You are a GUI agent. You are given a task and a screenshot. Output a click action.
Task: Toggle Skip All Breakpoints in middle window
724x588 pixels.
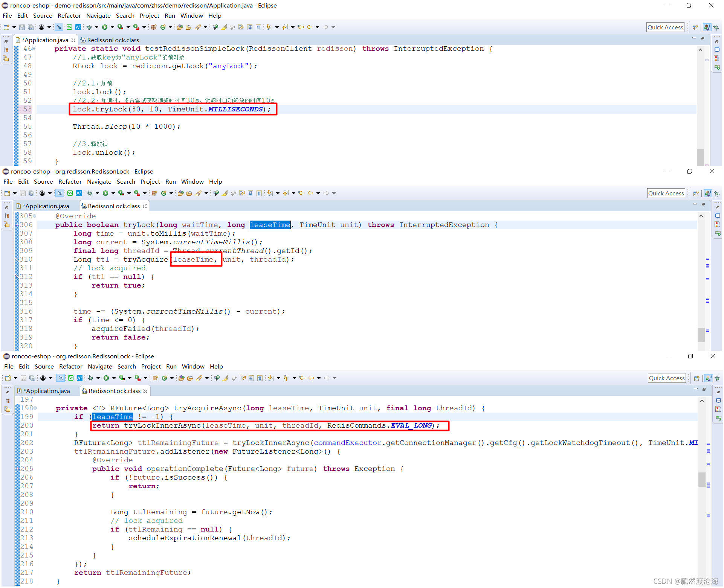(60, 193)
